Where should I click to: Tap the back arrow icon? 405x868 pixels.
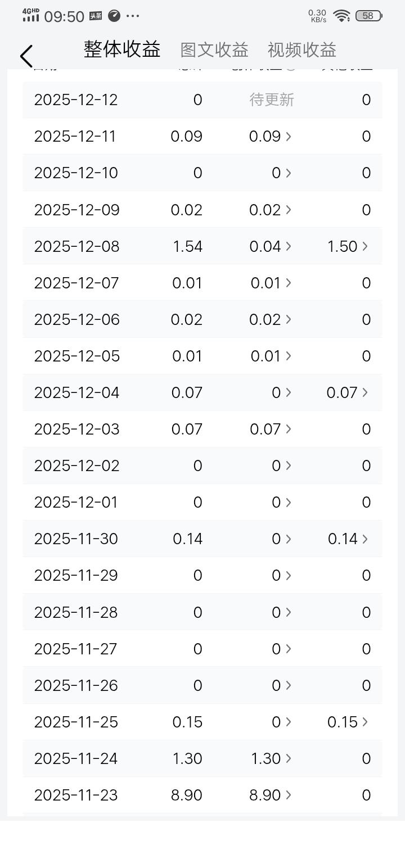(x=26, y=56)
